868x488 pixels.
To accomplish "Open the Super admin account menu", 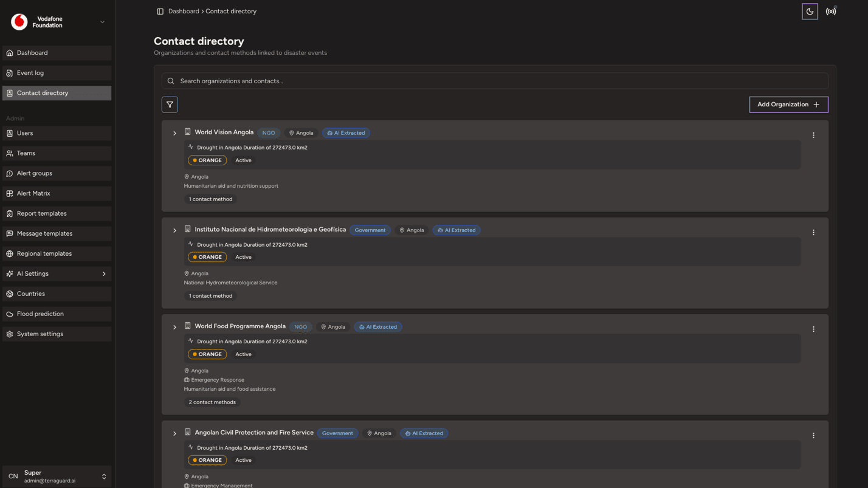I will (x=57, y=476).
